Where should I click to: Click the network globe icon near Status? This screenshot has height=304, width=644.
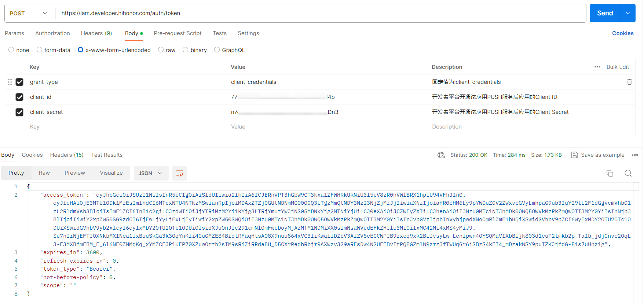click(x=441, y=155)
